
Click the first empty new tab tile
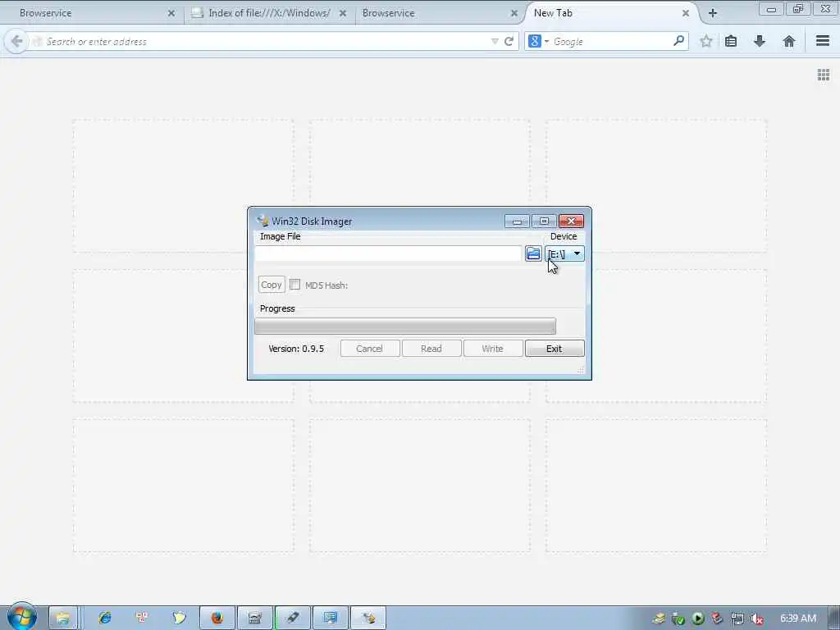point(183,186)
